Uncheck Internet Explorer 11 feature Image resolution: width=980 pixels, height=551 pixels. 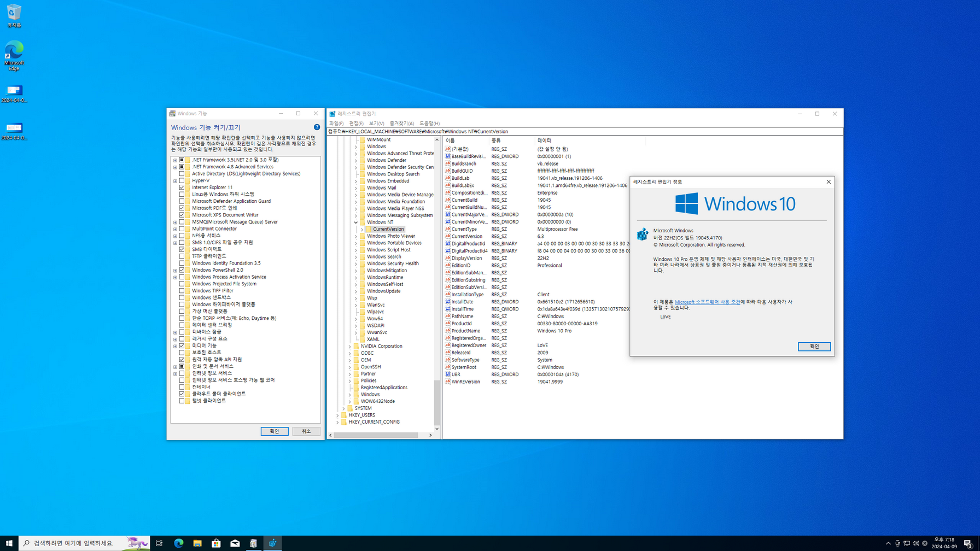pyautogui.click(x=182, y=187)
